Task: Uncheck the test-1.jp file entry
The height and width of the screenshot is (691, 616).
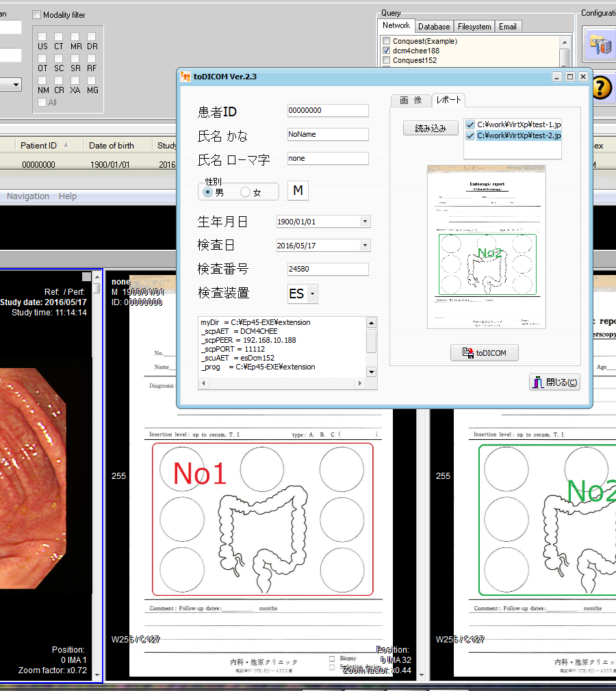Action: point(470,125)
